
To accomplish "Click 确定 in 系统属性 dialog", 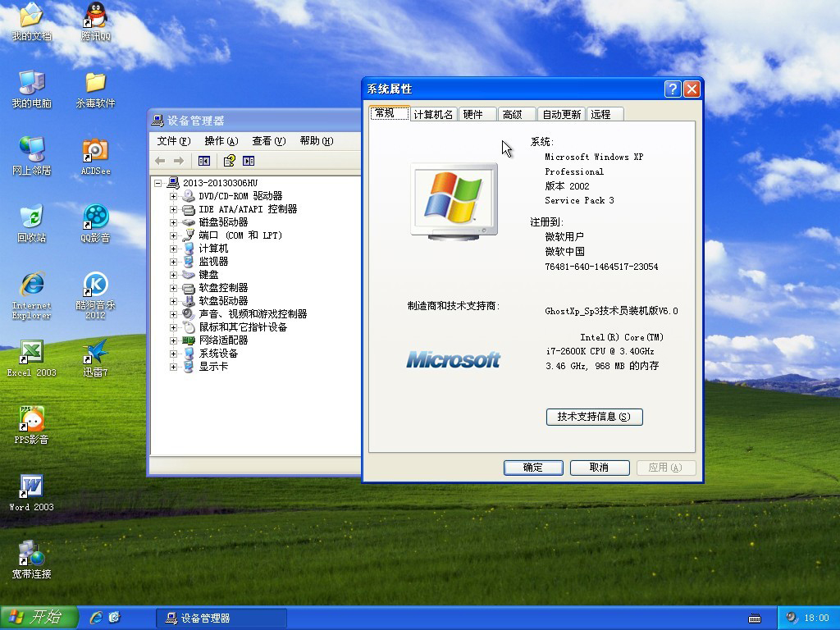I will click(x=533, y=468).
